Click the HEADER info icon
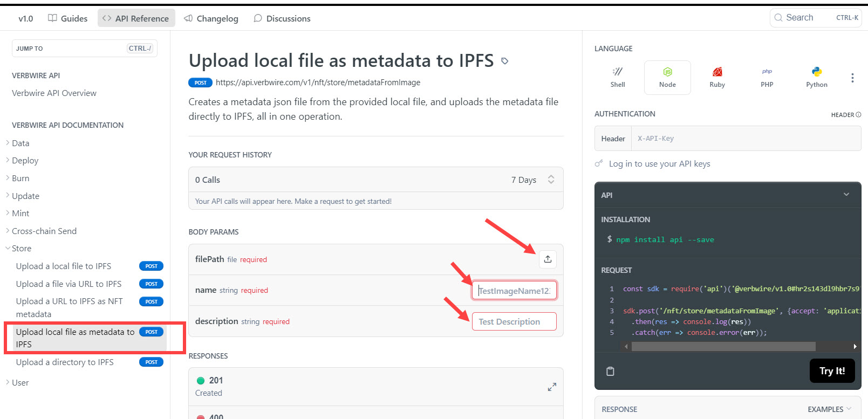The image size is (868, 419). (x=858, y=114)
